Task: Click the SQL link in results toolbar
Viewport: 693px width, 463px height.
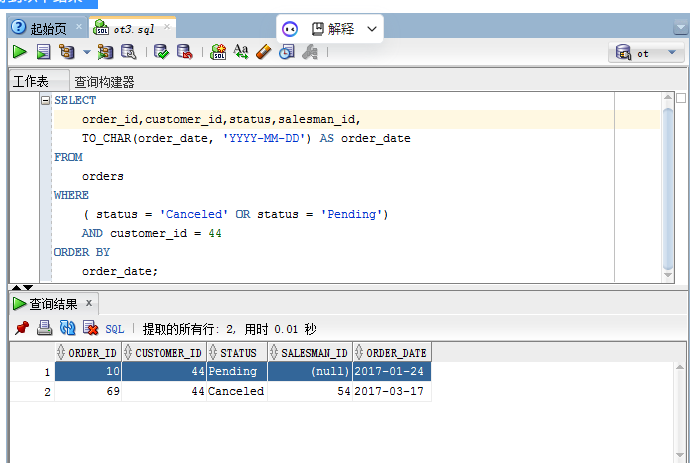Action: [x=115, y=328]
